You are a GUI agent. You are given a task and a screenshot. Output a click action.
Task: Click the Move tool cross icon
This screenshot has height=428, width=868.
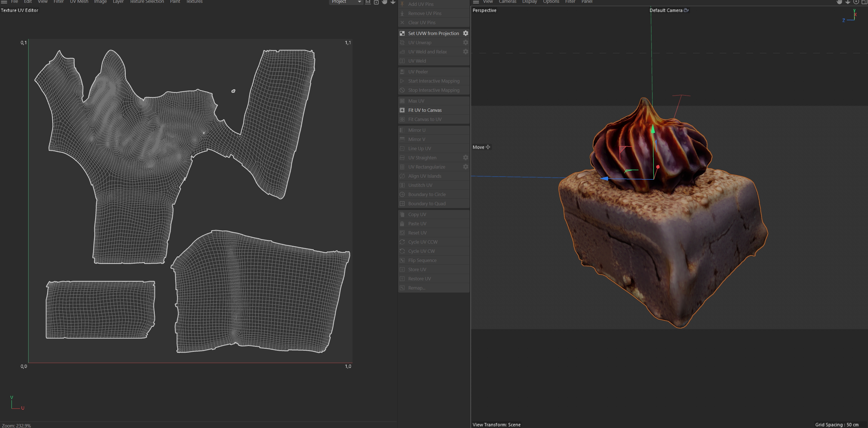pos(488,147)
